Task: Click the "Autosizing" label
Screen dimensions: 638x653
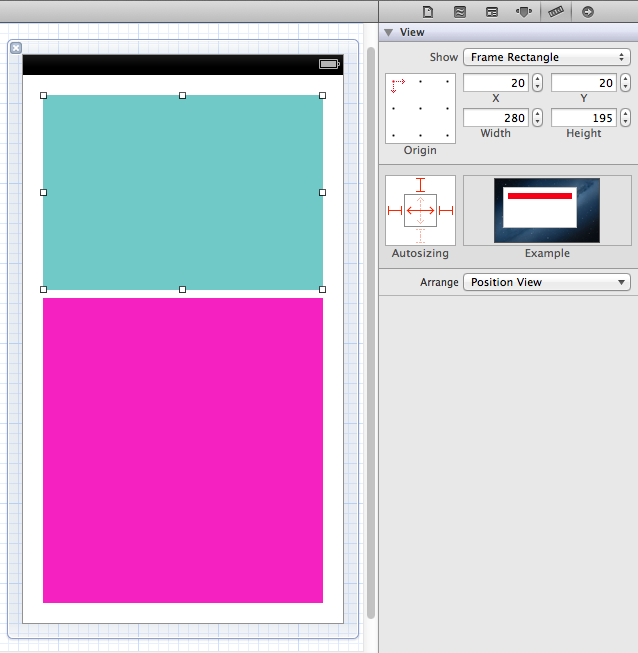Action: pos(420,253)
